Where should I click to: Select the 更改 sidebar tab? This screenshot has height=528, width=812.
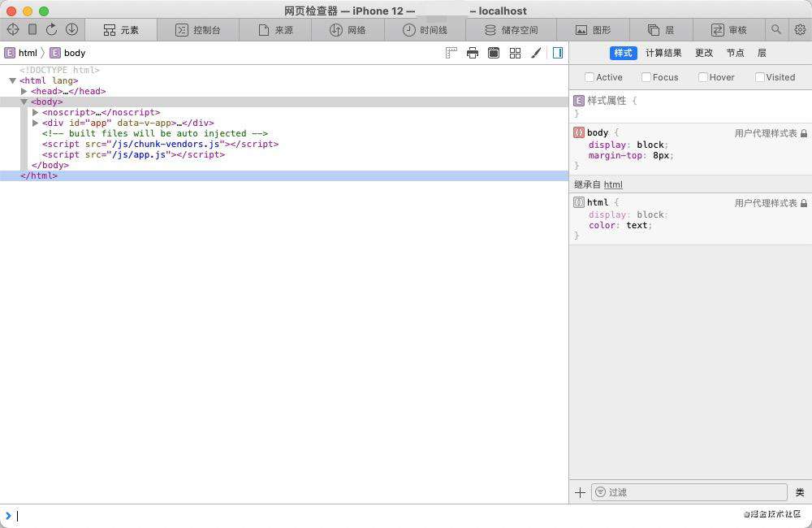pyautogui.click(x=704, y=53)
